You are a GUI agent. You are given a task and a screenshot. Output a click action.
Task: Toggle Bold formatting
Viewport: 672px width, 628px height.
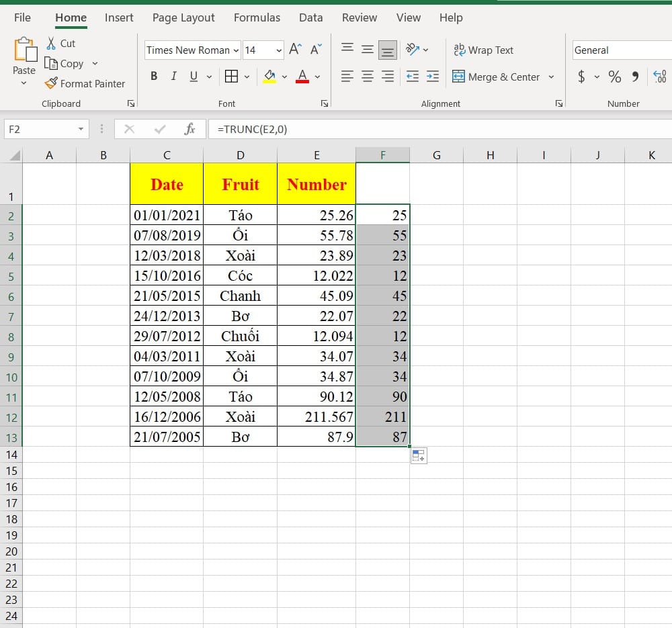pyautogui.click(x=154, y=77)
